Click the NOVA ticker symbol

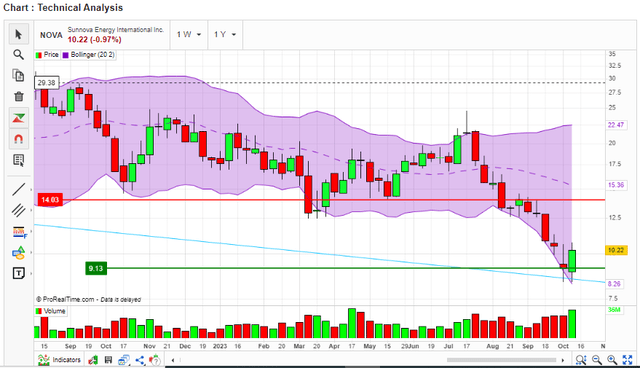pos(51,35)
